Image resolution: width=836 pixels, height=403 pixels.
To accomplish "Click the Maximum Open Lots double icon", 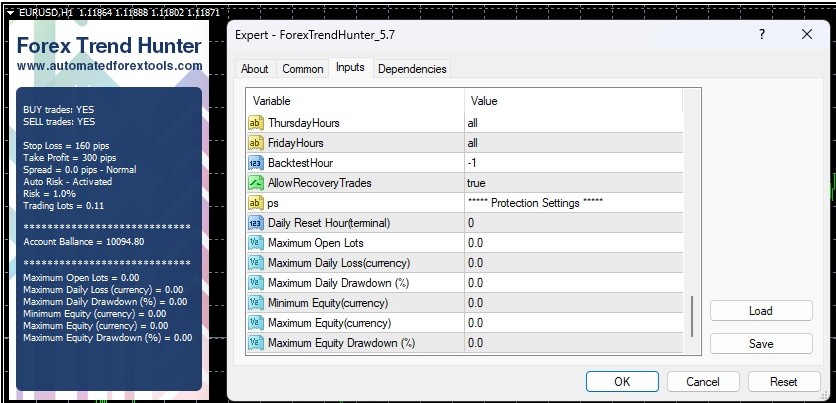I will pyautogui.click(x=255, y=243).
